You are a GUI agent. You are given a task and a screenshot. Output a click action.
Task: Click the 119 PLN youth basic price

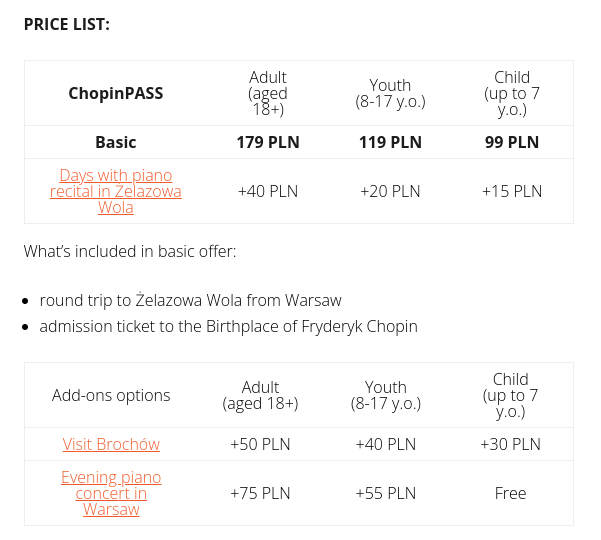[390, 142]
